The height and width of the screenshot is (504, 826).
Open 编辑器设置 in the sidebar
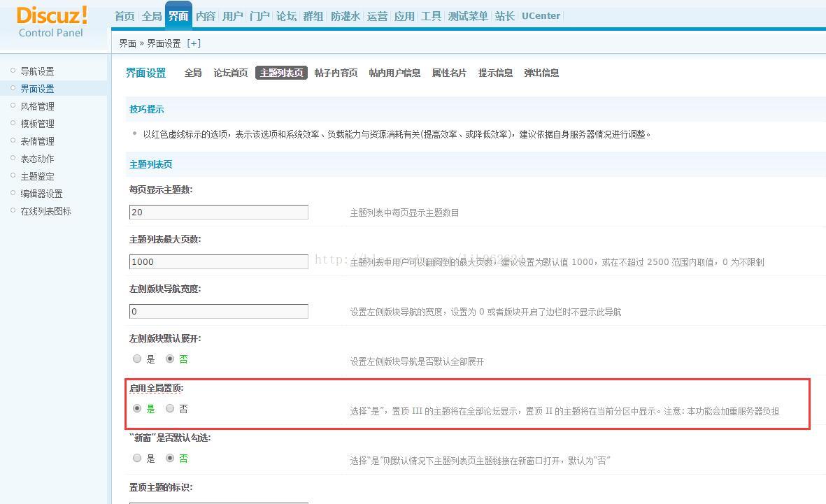coord(41,193)
